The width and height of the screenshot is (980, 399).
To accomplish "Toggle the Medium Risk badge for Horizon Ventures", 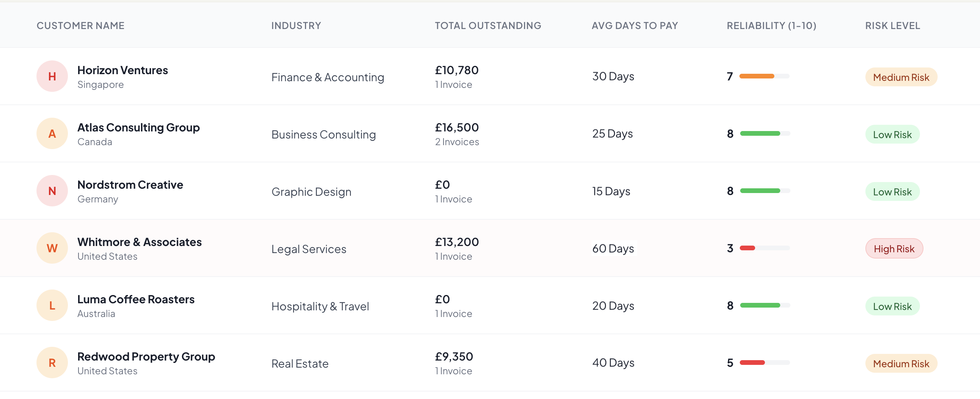I will 902,77.
